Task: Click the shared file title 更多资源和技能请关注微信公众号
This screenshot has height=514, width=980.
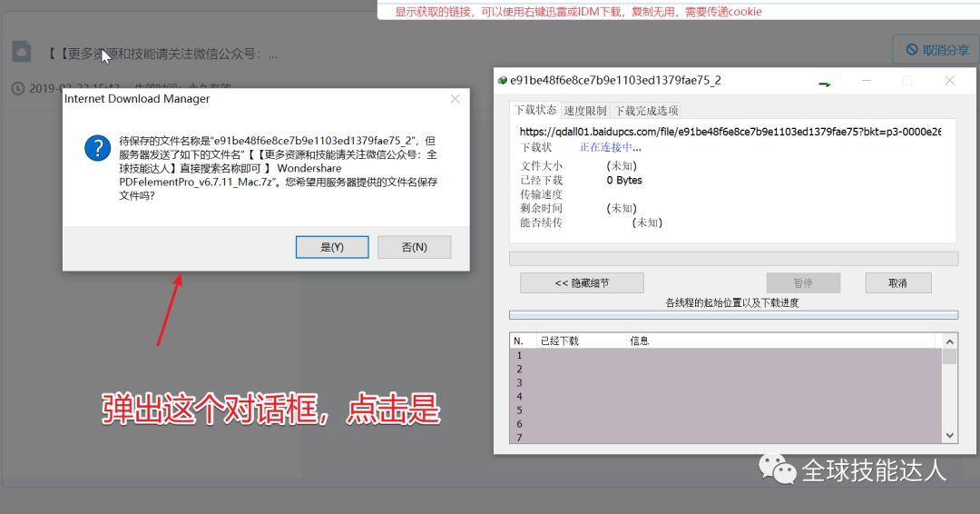Action: click(163, 54)
